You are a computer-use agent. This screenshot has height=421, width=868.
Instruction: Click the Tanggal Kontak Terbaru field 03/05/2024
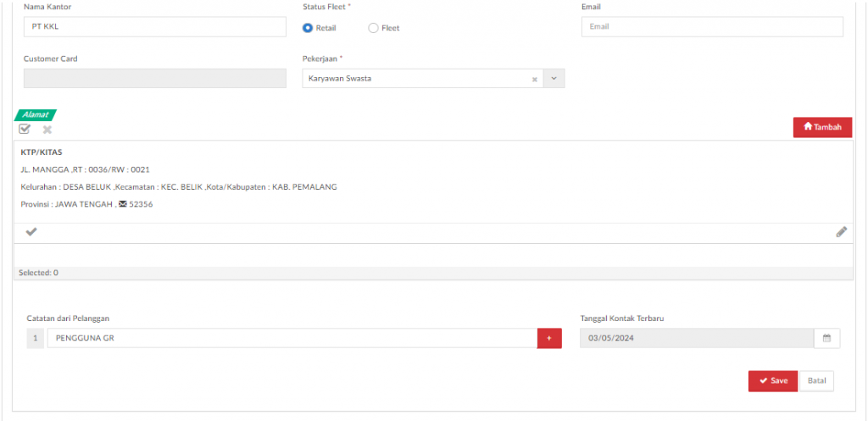(697, 338)
